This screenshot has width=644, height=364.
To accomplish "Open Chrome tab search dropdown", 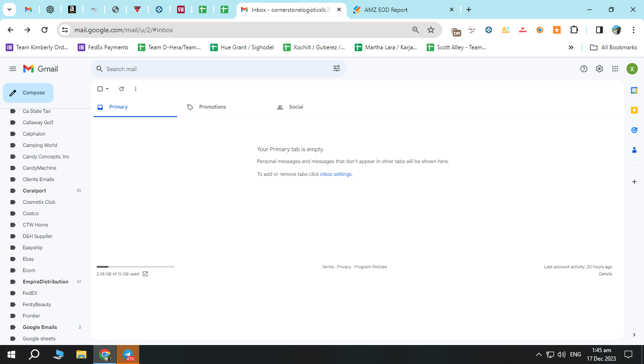I will tap(9, 9).
